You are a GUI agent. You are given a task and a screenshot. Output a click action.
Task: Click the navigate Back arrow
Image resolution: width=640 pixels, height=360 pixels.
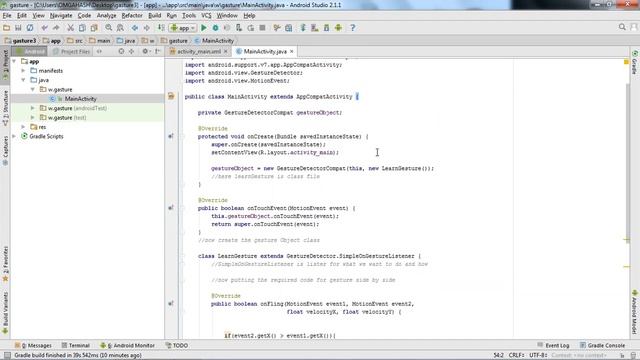point(135,28)
